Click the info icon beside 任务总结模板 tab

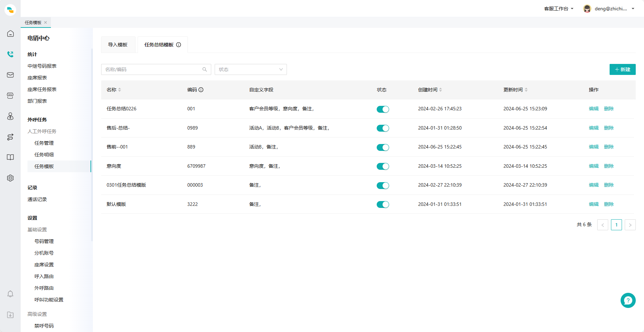point(179,45)
